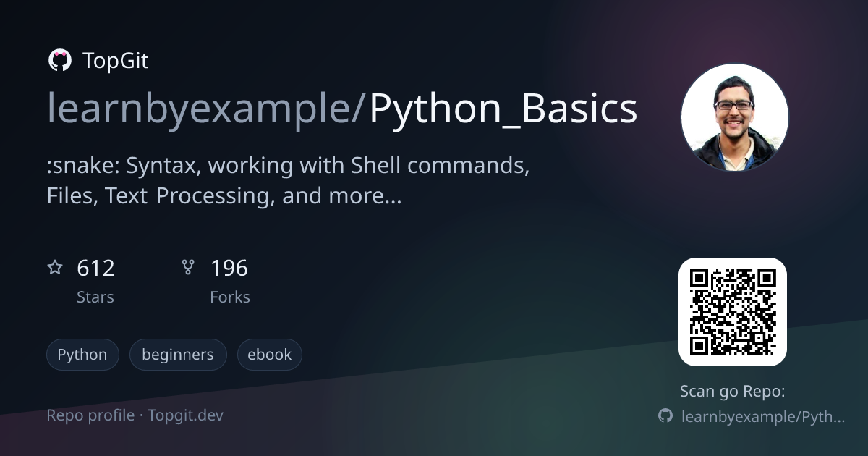Click the 612 stars count
The height and width of the screenshot is (456, 868).
95,269
